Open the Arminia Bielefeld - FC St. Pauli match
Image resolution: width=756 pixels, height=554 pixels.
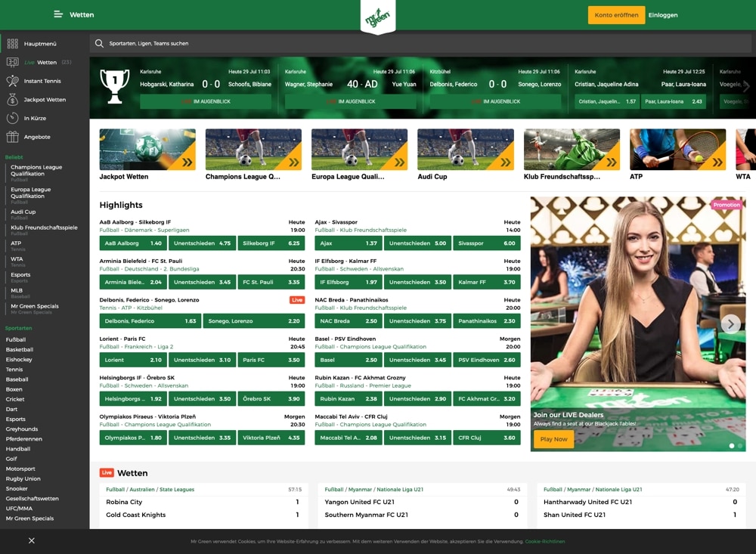[141, 261]
